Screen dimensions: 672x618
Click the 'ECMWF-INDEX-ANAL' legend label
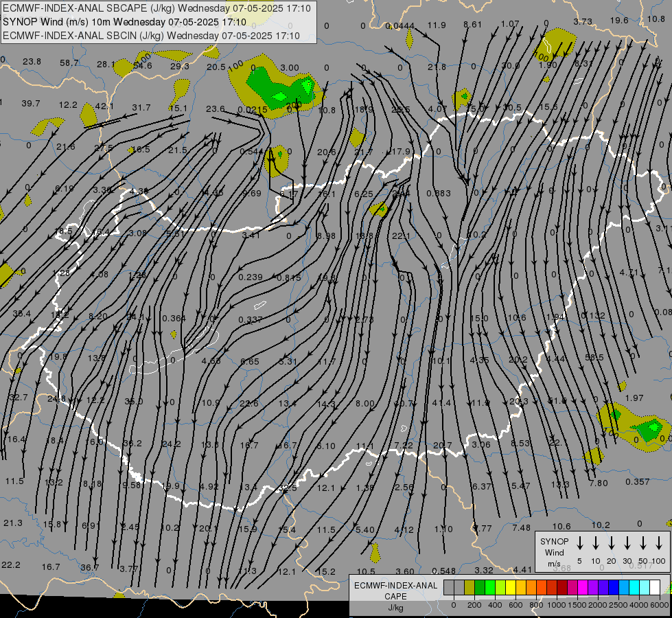[x=396, y=586]
